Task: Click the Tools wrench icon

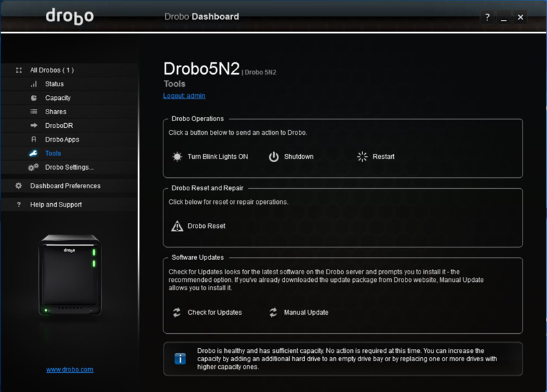Action: click(x=34, y=153)
